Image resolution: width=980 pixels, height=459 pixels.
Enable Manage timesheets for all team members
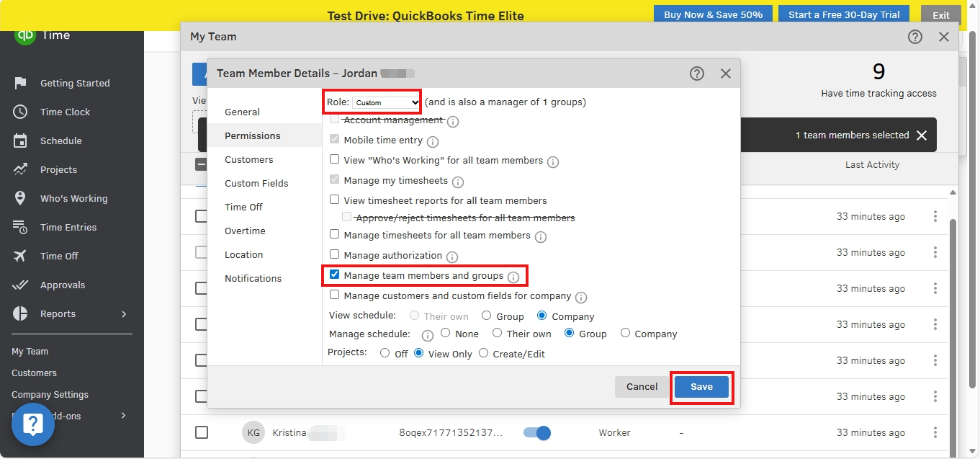pos(334,235)
